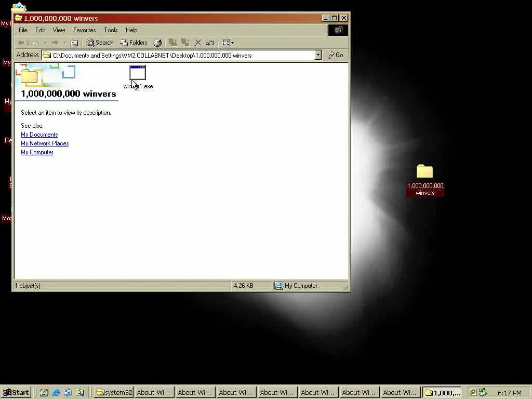Open the View menu
The height and width of the screenshot is (399, 532).
[59, 30]
